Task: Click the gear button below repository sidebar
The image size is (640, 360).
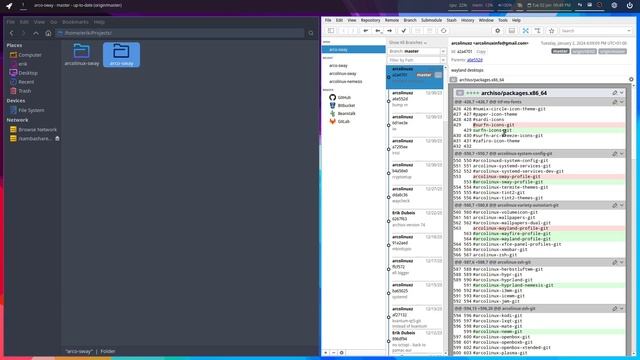Action: tap(342, 353)
